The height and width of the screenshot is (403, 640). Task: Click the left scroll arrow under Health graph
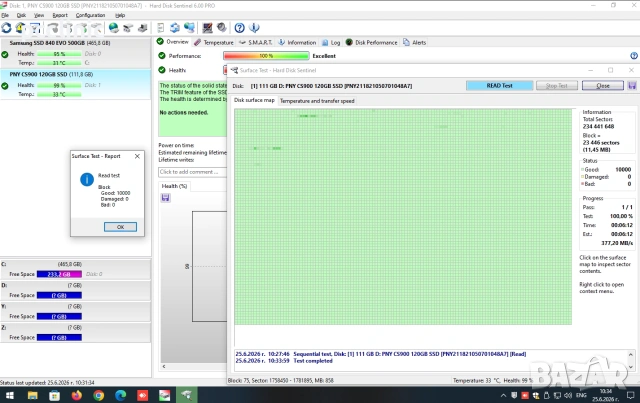coord(164,366)
